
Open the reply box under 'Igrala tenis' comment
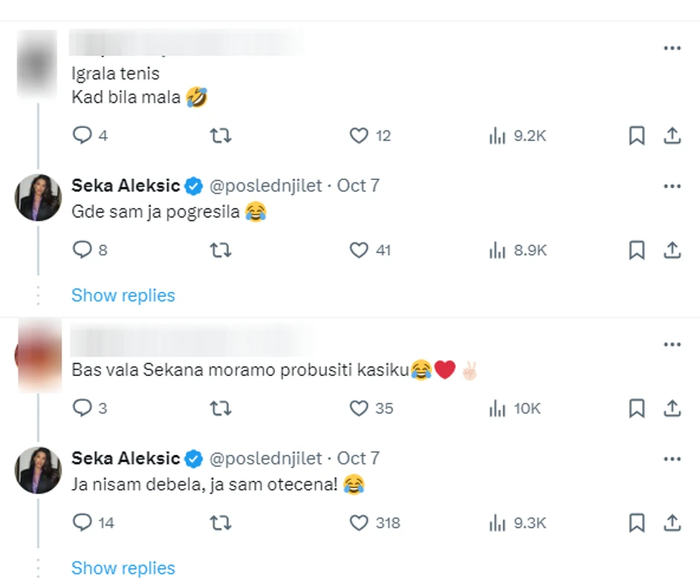tap(82, 135)
